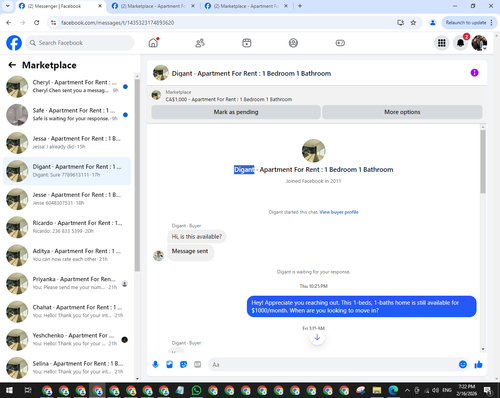Screen dimensions: 500x398
Task: Click the blue sent message bubble
Action: pyautogui.click(x=361, y=306)
